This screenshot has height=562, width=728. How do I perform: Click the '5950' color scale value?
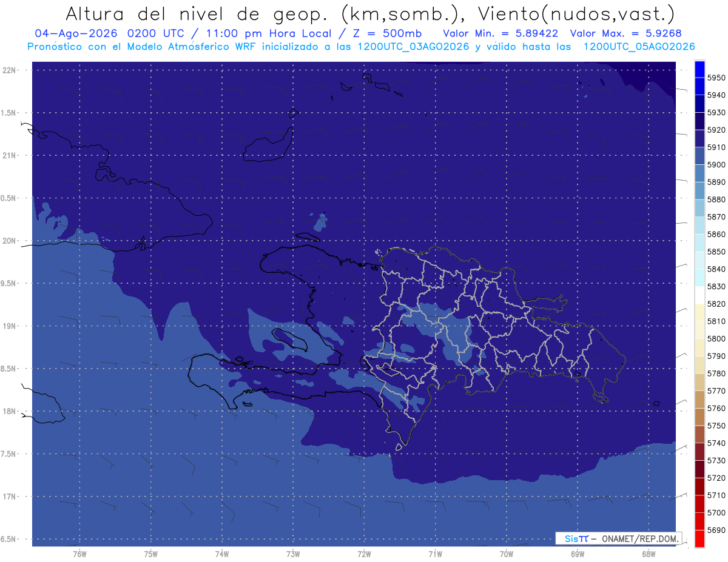coord(716,78)
